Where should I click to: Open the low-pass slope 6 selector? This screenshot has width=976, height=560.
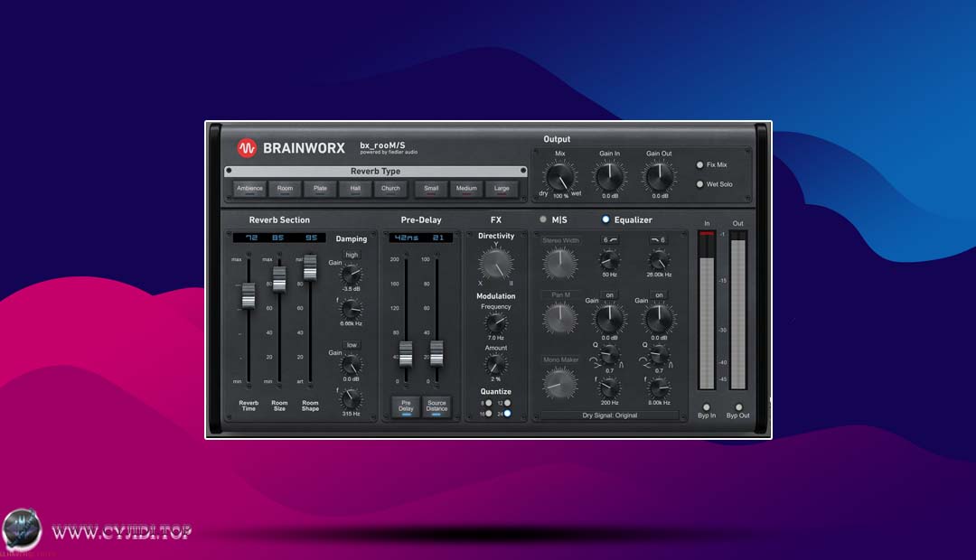pyautogui.click(x=659, y=239)
